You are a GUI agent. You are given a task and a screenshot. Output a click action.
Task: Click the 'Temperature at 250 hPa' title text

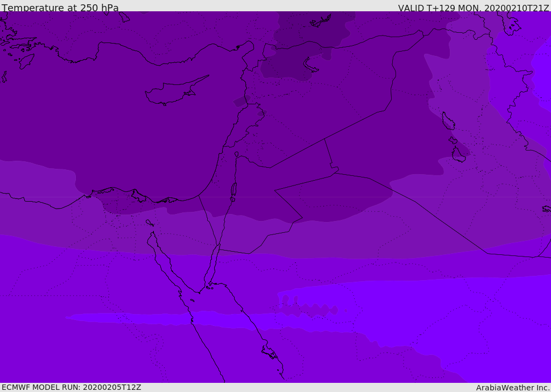(x=60, y=8)
